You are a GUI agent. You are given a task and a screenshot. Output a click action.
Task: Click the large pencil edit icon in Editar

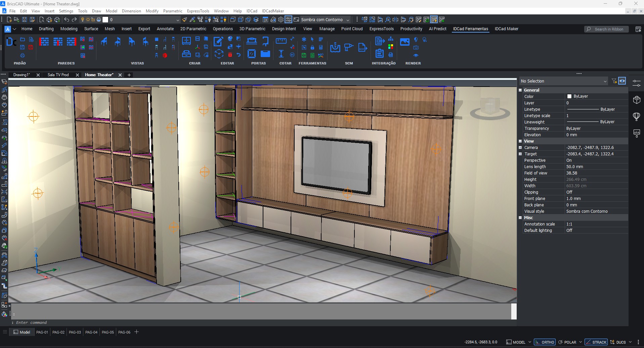pyautogui.click(x=218, y=41)
